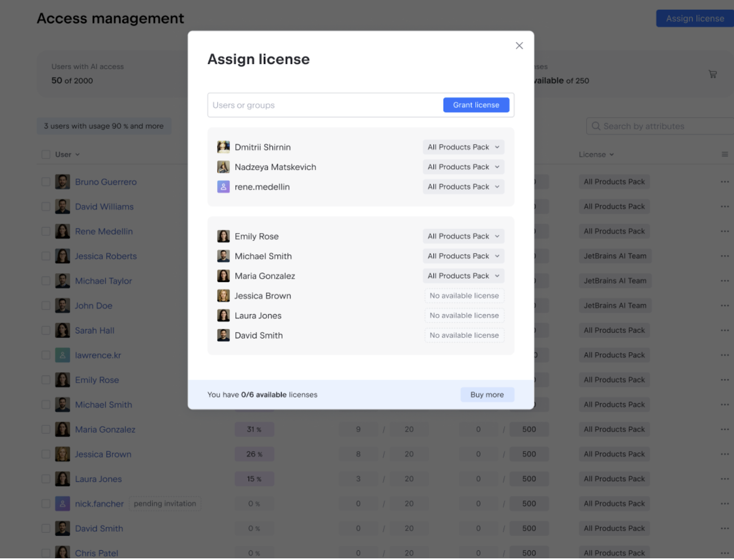Screen dimensions: 734x560
Task: Toggle the select all users checkbox
Action: pos(46,155)
